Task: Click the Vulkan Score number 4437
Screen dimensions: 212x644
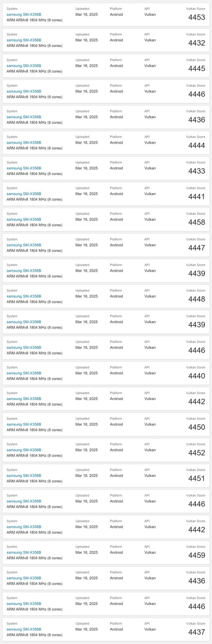Action: (x=197, y=632)
